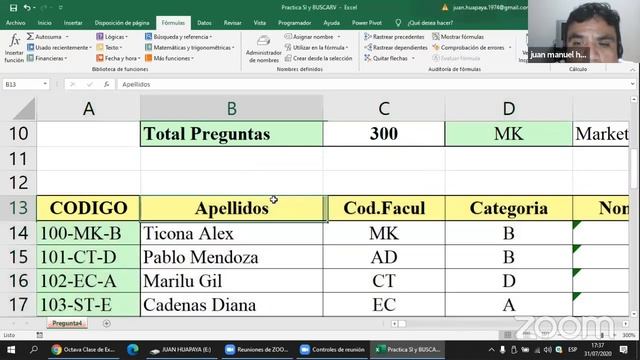The image size is (640, 360).
Task: Select the CODIGO header cell
Action: [88, 208]
